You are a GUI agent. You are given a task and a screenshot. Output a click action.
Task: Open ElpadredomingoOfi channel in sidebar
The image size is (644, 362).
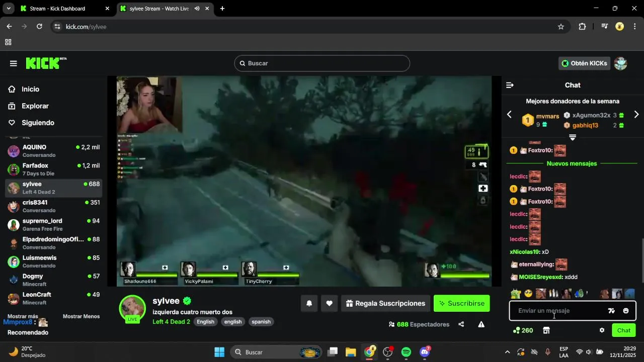(53, 243)
